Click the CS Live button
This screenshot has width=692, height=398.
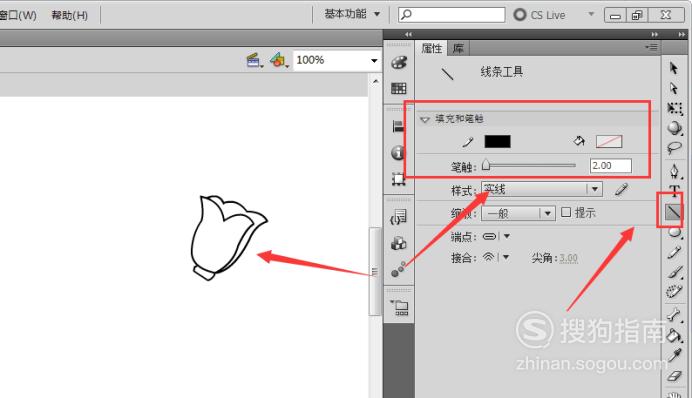[x=539, y=15]
